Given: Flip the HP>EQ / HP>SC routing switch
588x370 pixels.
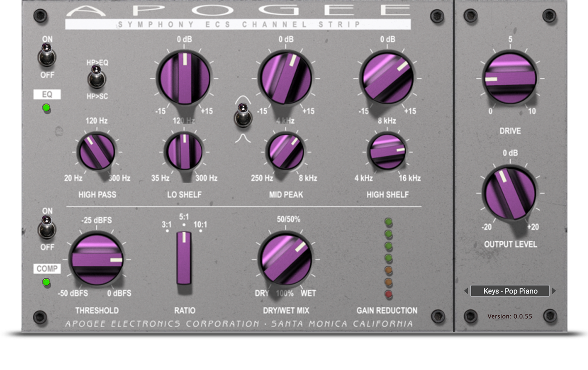Looking at the screenshot, I should (97, 79).
